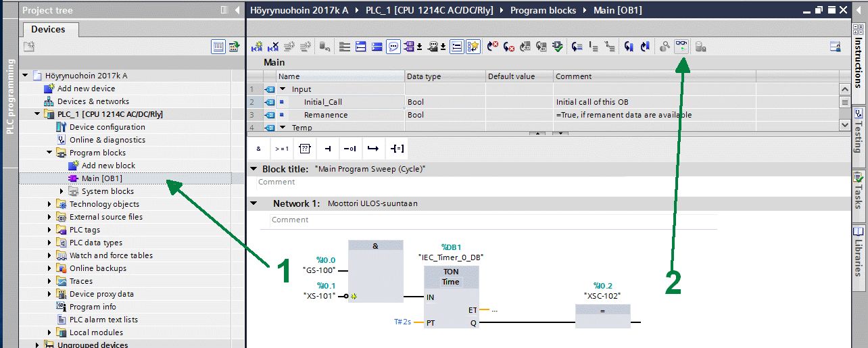Select the Initial_Call row name
This screenshot has width=868, height=348.
click(x=322, y=102)
